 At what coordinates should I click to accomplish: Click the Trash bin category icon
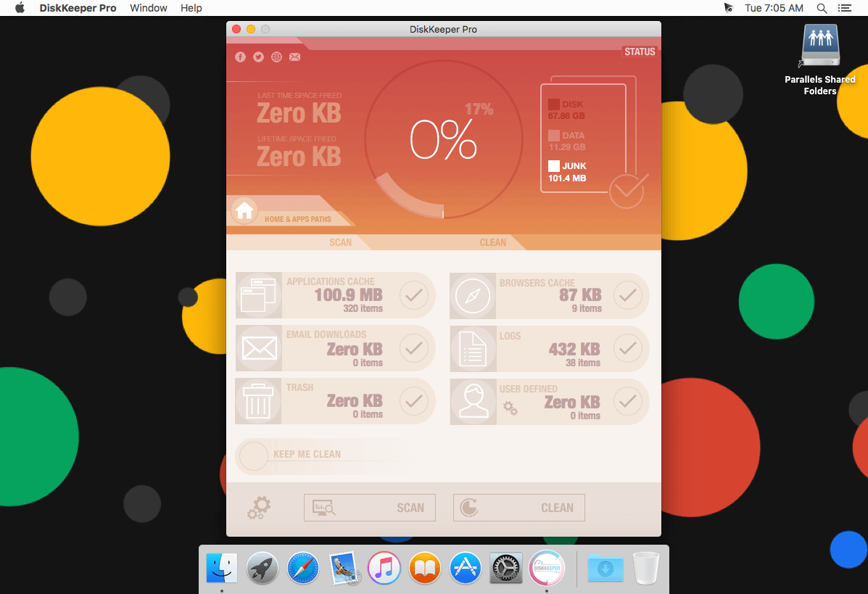(258, 401)
